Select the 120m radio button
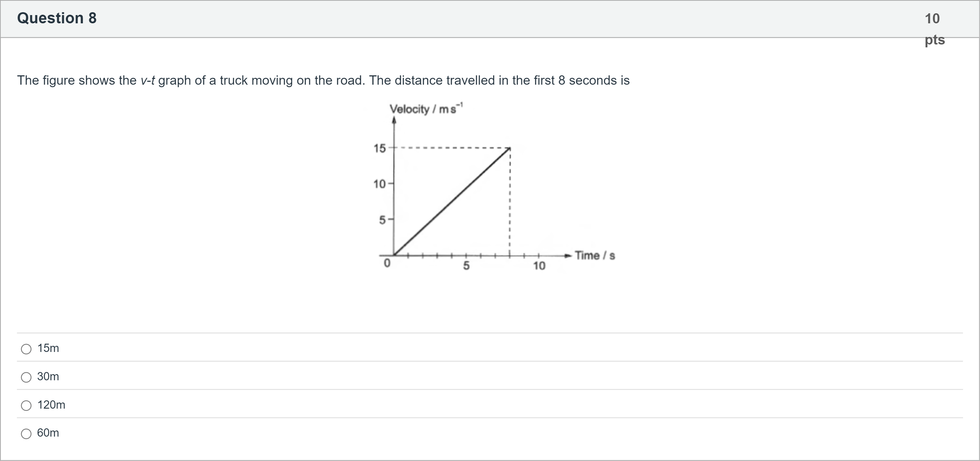 click(26, 405)
